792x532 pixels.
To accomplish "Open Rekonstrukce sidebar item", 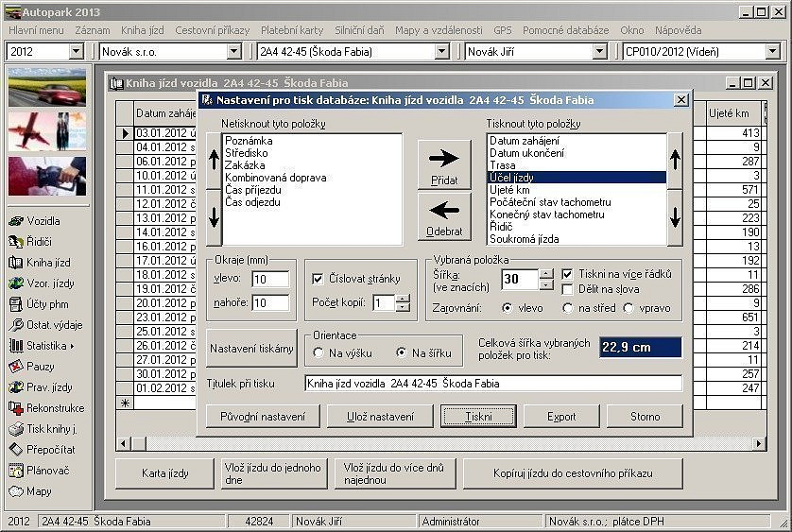I will click(x=55, y=408).
